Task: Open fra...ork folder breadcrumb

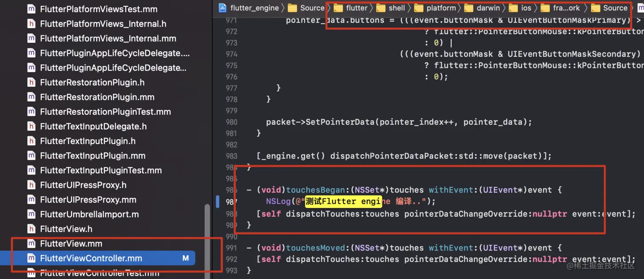Action: 566,8
